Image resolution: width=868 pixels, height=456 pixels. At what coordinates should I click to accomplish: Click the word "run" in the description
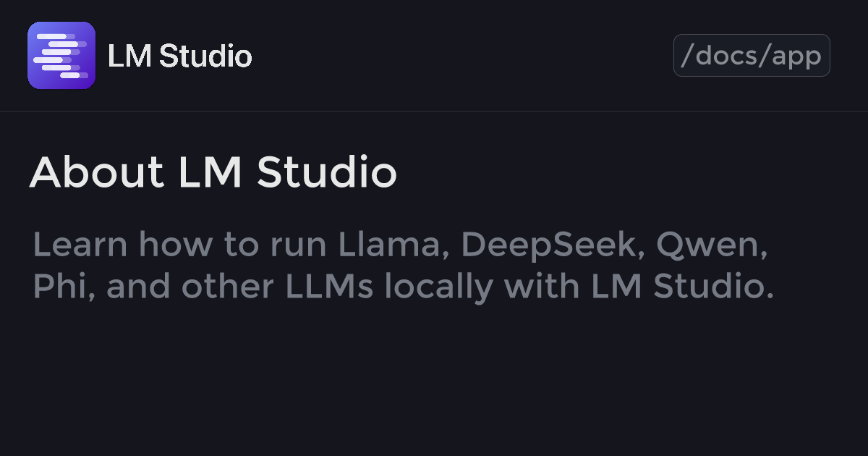click(299, 245)
